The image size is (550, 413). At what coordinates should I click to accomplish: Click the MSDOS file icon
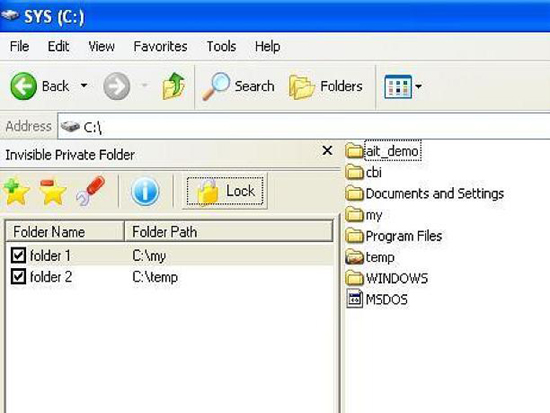pyautogui.click(x=354, y=299)
